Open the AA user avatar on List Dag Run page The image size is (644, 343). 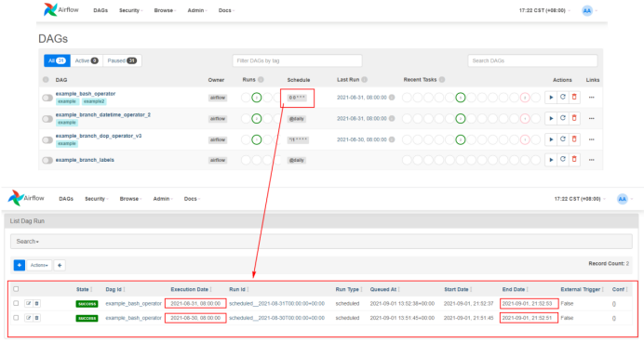[x=623, y=199]
